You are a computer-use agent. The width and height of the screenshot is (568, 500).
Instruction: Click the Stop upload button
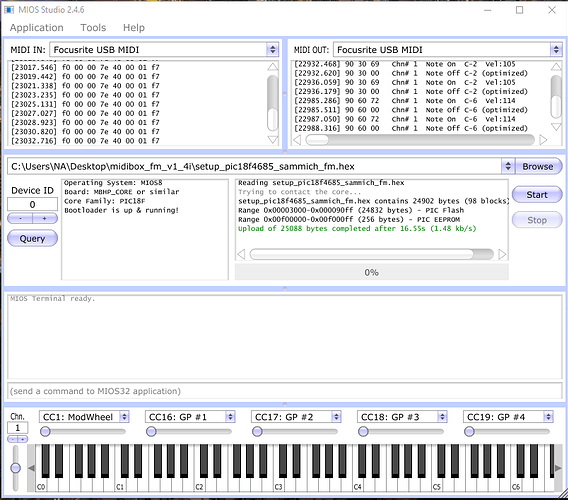coord(537,220)
